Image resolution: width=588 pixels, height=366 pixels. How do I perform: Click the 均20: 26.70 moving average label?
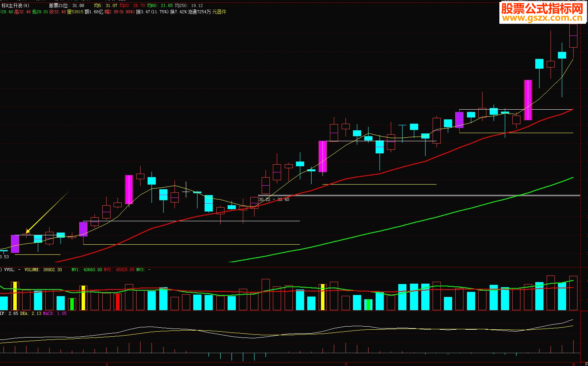(132, 5)
